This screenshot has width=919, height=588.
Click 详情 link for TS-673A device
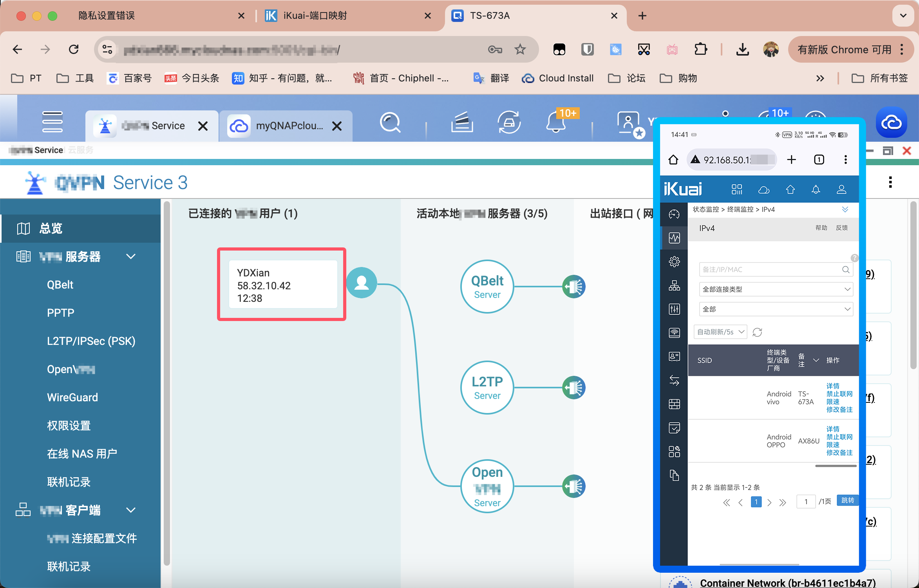[832, 386]
